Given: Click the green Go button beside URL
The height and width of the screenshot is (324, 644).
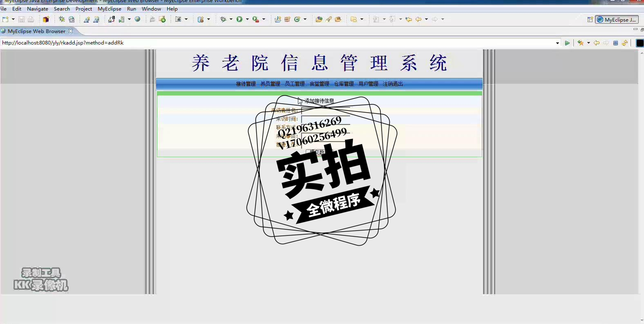Looking at the screenshot, I should coord(567,43).
